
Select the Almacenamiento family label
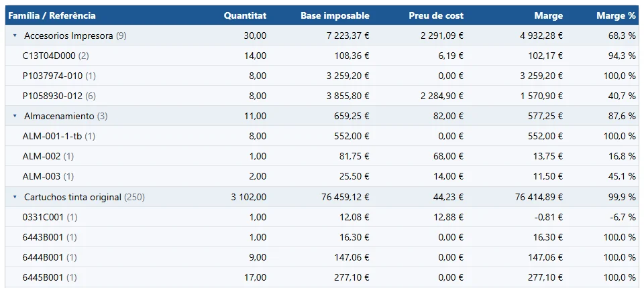[59, 116]
